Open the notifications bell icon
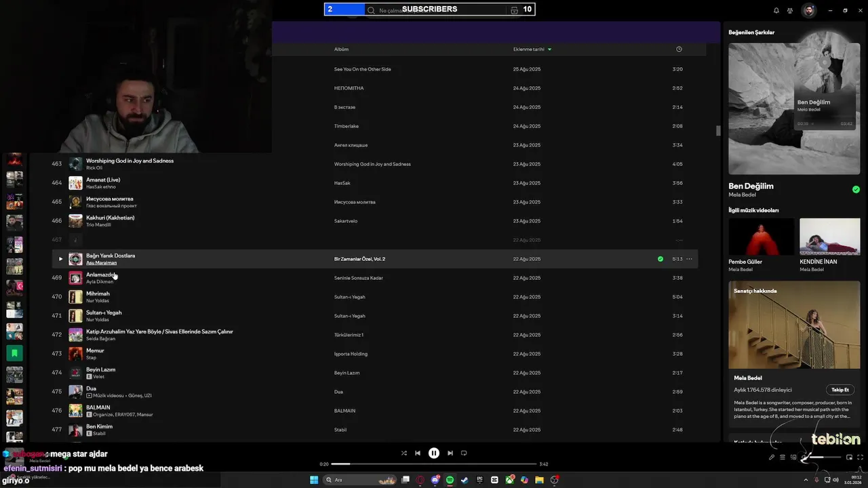 pyautogui.click(x=776, y=11)
